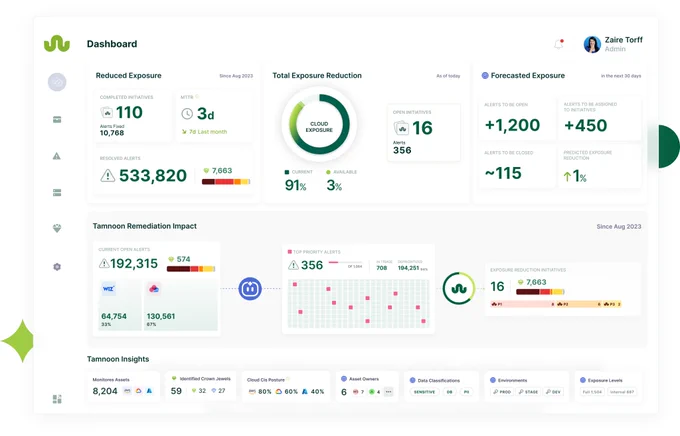Click the 10,768 alerts fixed value
The width and height of the screenshot is (680, 436).
coord(112,133)
